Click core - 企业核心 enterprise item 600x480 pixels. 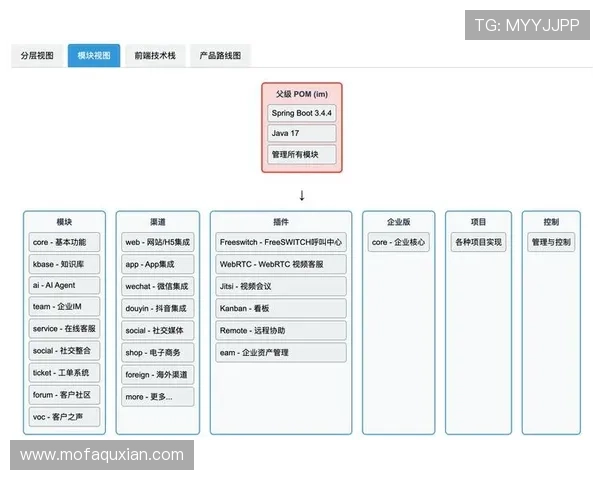pyautogui.click(x=398, y=242)
